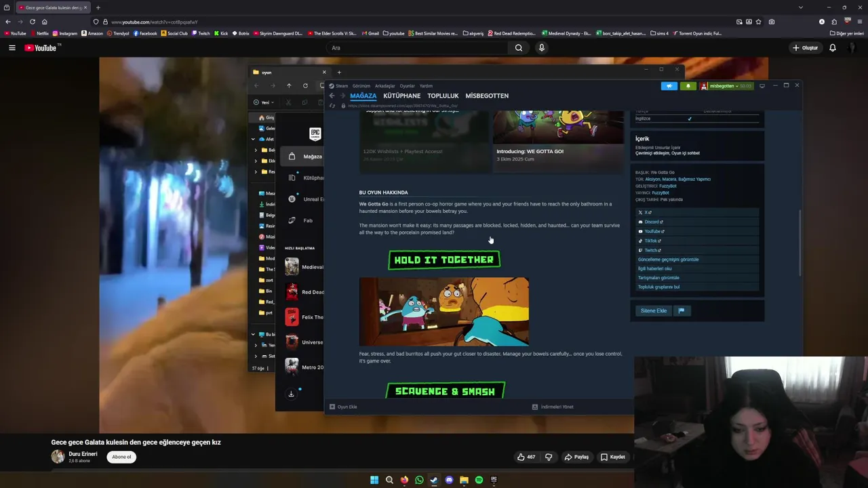Report the game with flag button
Screen dimensions: 868x488
click(x=682, y=310)
